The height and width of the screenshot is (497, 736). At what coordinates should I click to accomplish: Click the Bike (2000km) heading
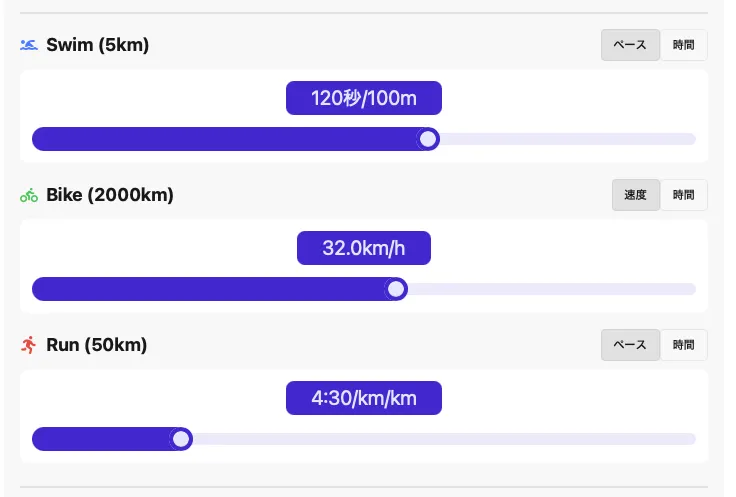click(x=110, y=195)
